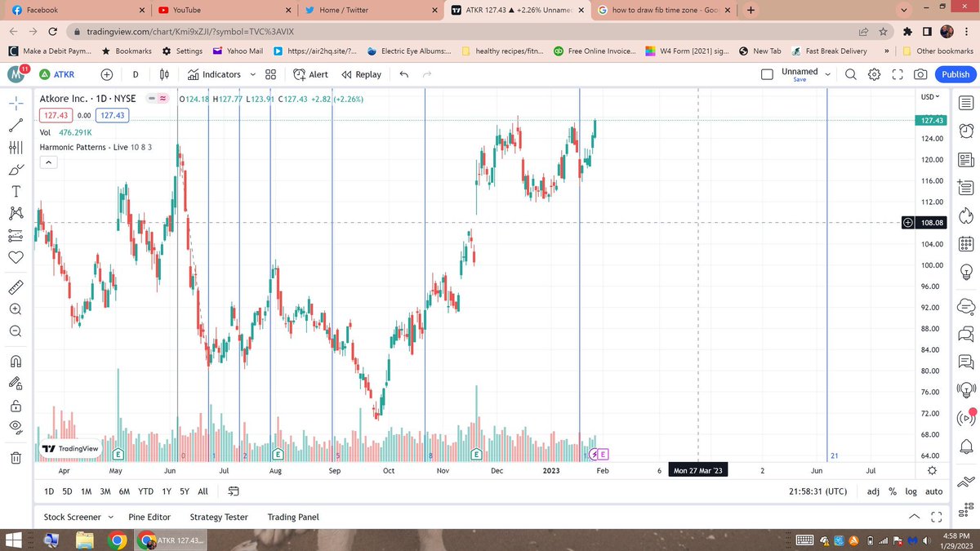This screenshot has width=980, height=551.
Task: Open the heart favorites icons tool
Action: tap(16, 257)
